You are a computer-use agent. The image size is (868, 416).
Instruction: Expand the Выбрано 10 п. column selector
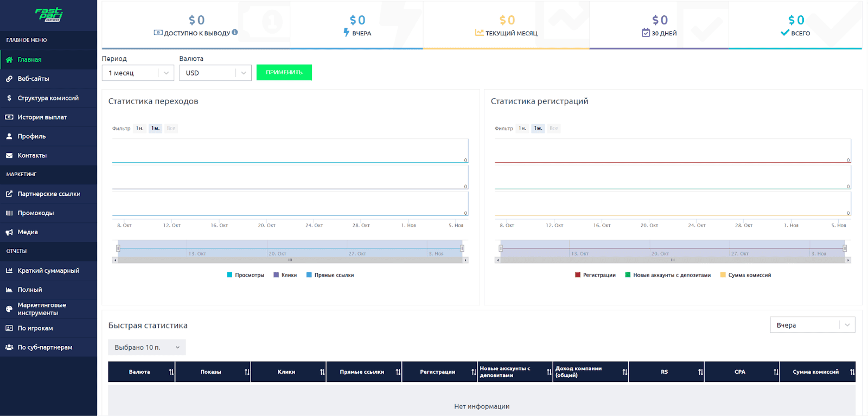[x=146, y=348]
